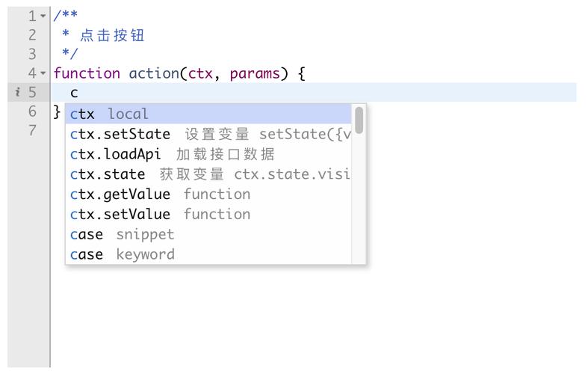Click the info annotation icon on line 5
Viewport: 588px width, 374px height.
click(17, 92)
